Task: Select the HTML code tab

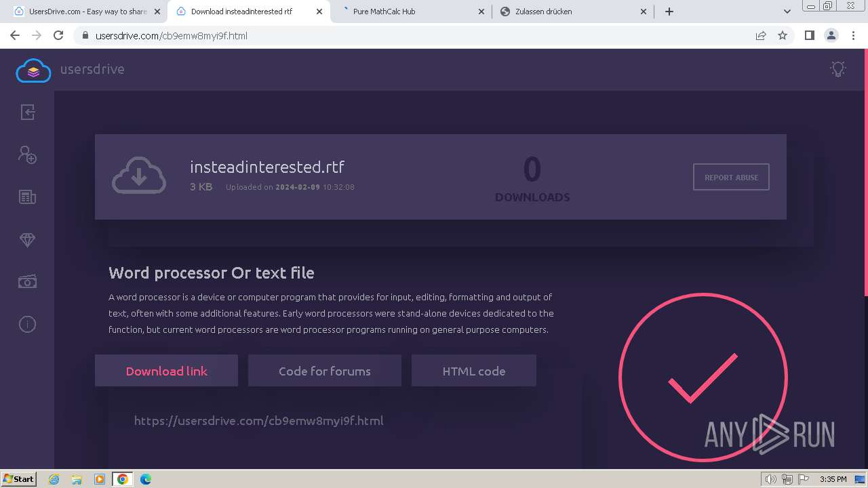Action: [x=473, y=371]
